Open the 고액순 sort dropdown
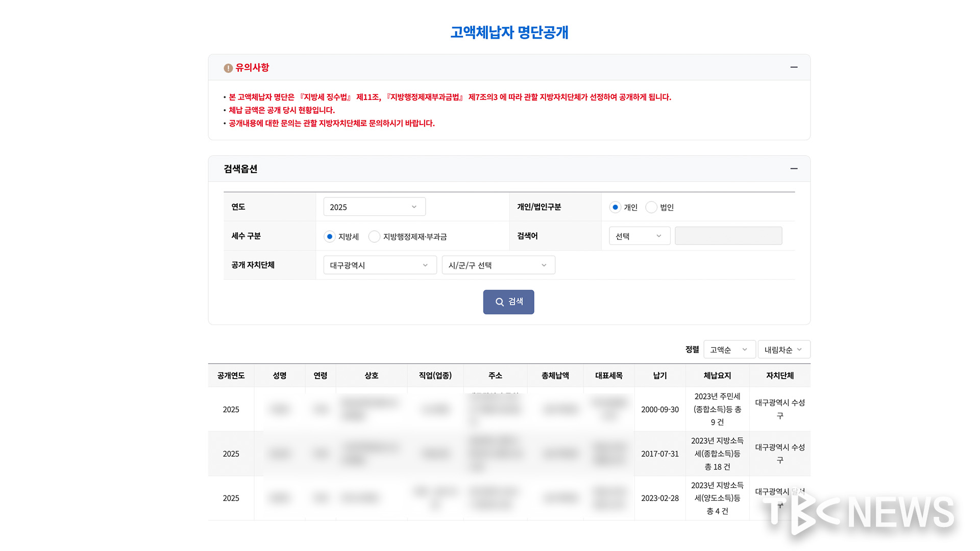The width and height of the screenshot is (980, 551). point(729,349)
